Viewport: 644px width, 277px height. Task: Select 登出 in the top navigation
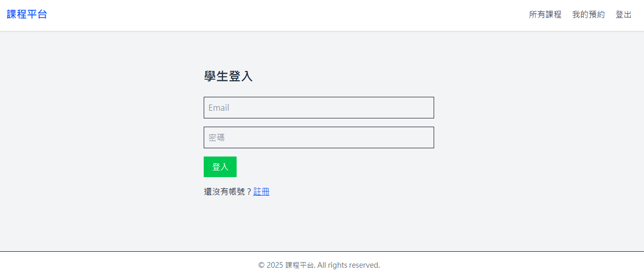point(623,14)
